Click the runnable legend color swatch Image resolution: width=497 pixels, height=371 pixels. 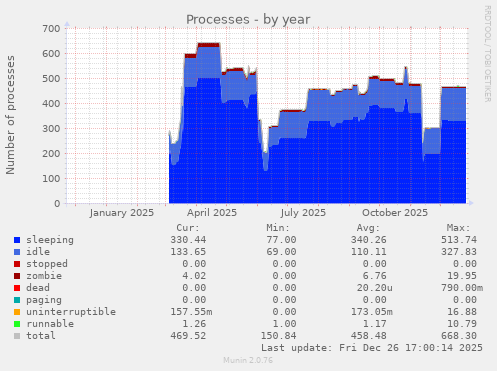click(17, 324)
